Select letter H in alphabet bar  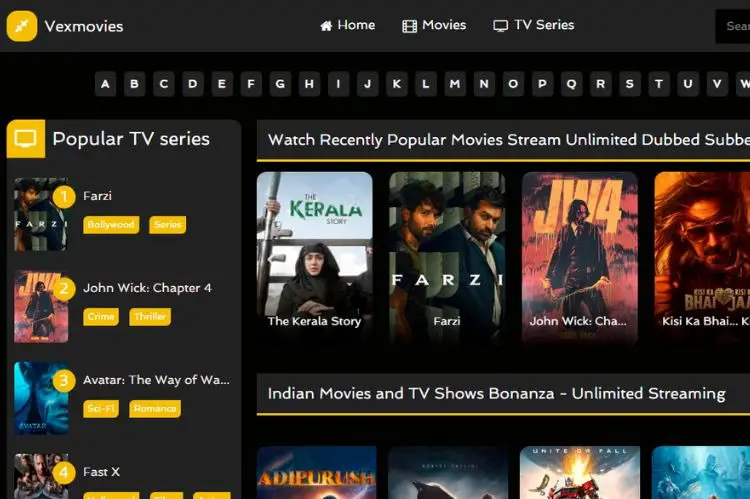tap(309, 84)
